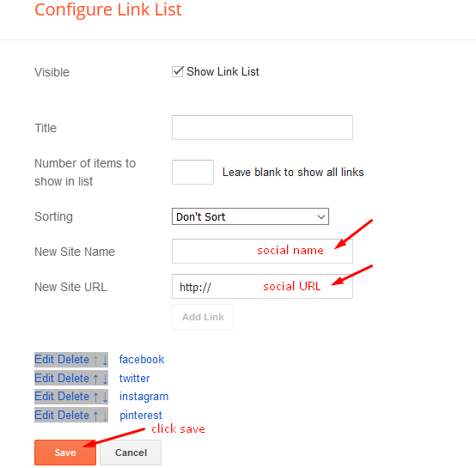This screenshot has width=476, height=468.
Task: Move facebook link down with arrow
Action: point(105,361)
